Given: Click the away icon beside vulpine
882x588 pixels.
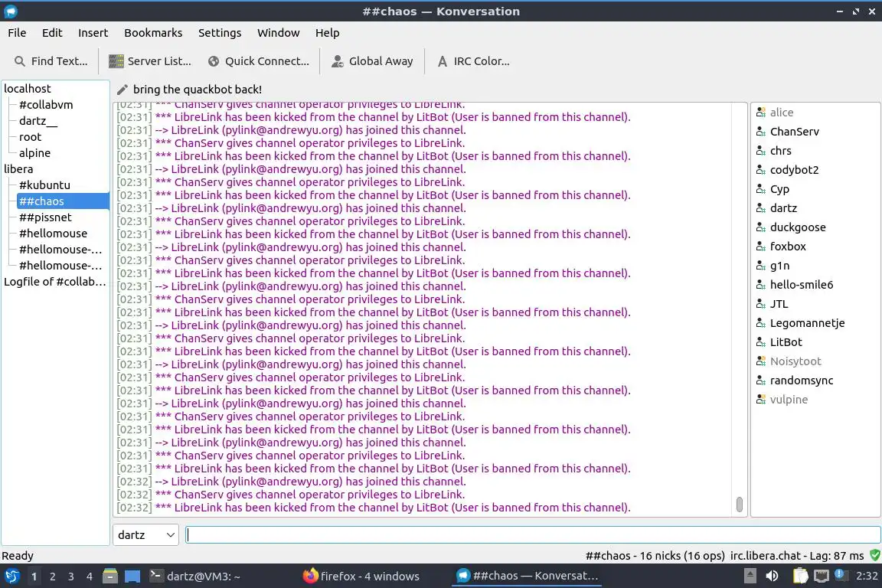Looking at the screenshot, I should click(761, 400).
